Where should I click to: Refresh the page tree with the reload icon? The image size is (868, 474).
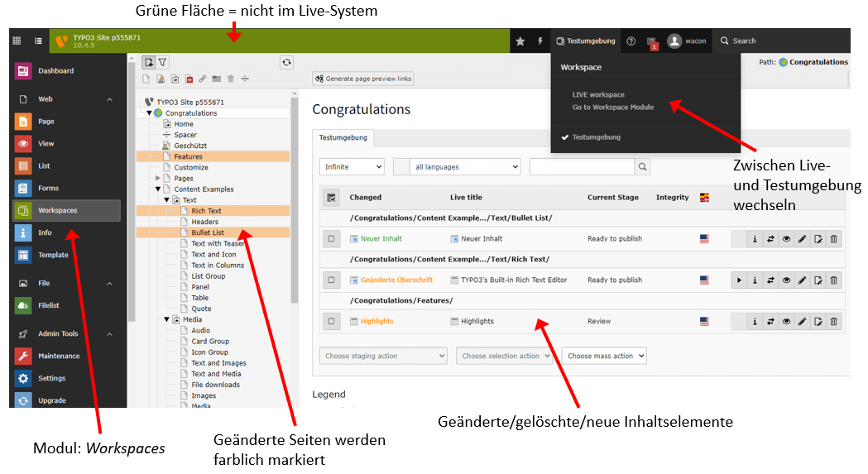[286, 62]
